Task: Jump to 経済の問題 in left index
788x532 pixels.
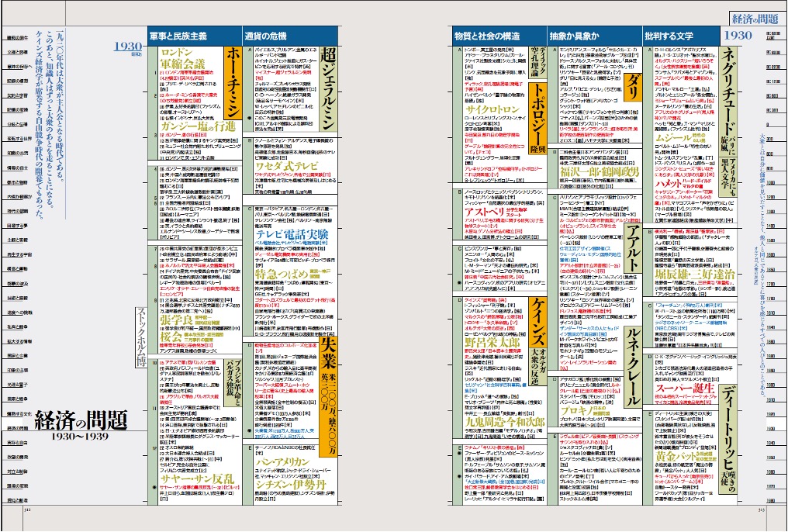Action: [16, 427]
